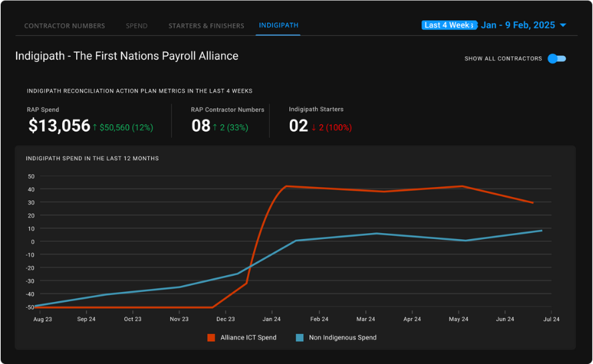Image resolution: width=593 pixels, height=364 pixels.
Task: Click the Feb 24 x-axis label
Action: 319,319
